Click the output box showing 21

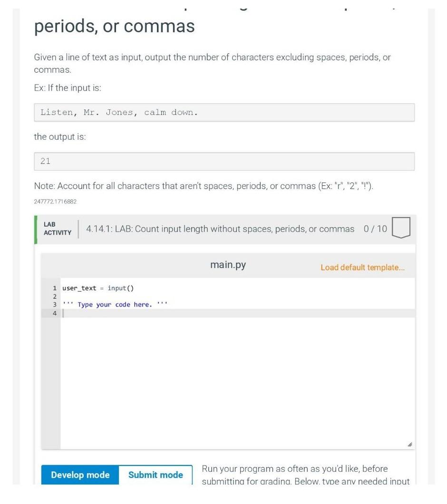(x=224, y=161)
